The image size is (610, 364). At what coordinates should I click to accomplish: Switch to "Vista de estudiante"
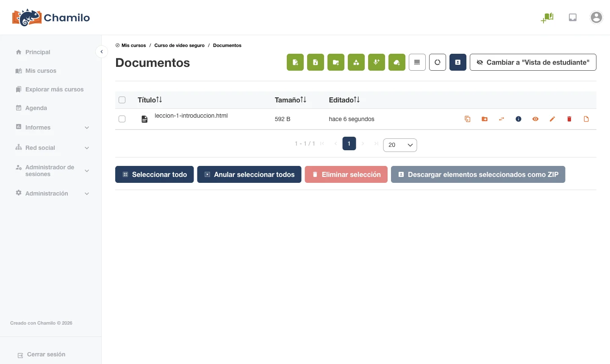533,62
